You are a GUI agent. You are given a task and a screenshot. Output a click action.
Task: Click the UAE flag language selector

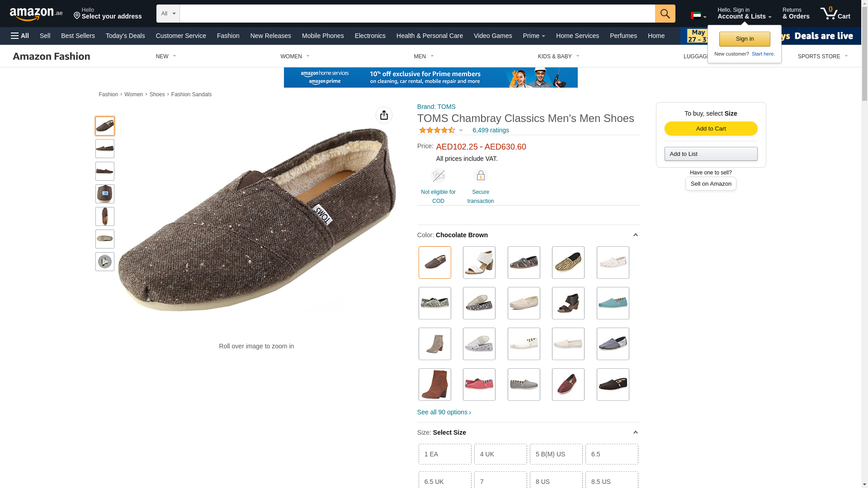click(x=698, y=16)
